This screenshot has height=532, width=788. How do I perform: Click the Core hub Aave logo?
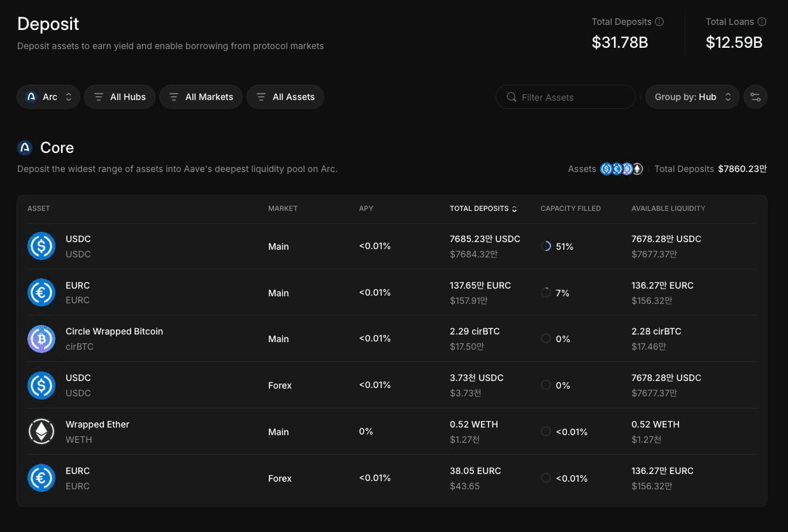pos(25,148)
